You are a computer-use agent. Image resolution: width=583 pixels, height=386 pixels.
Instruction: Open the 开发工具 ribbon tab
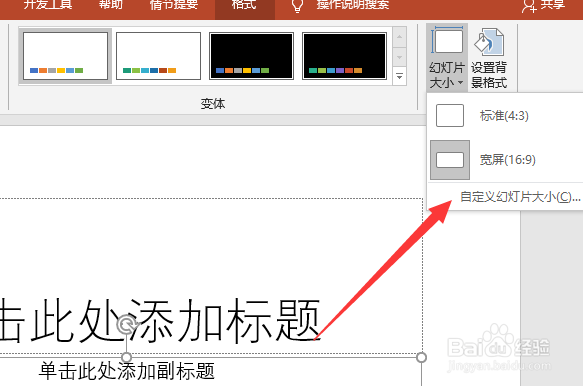(48, 5)
